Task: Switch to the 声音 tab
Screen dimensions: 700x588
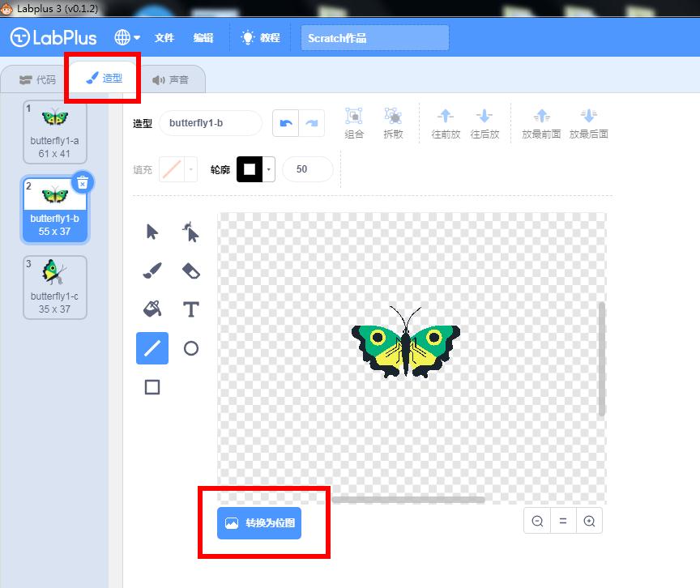Action: pos(171,80)
